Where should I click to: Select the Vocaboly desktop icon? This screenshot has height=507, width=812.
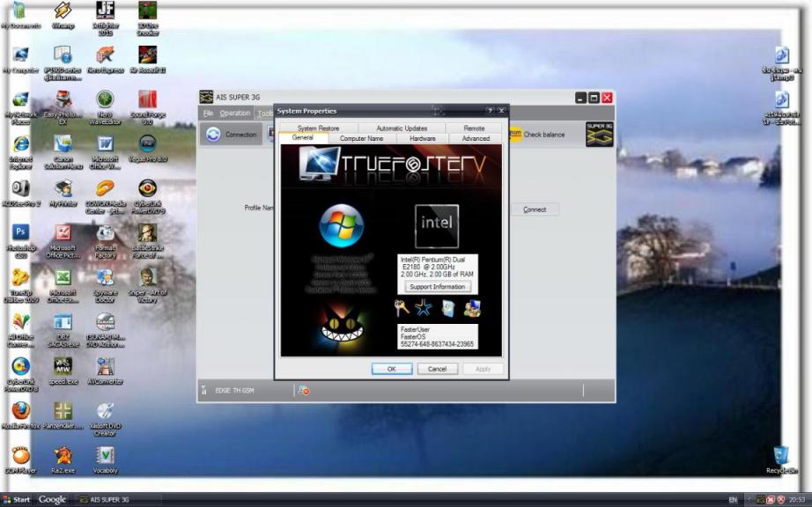pos(105,460)
